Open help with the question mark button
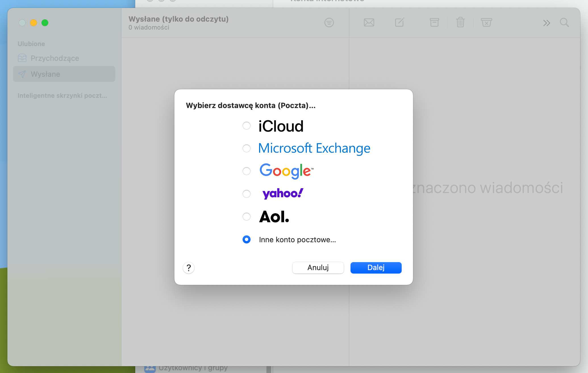This screenshot has height=373, width=588. [x=189, y=268]
